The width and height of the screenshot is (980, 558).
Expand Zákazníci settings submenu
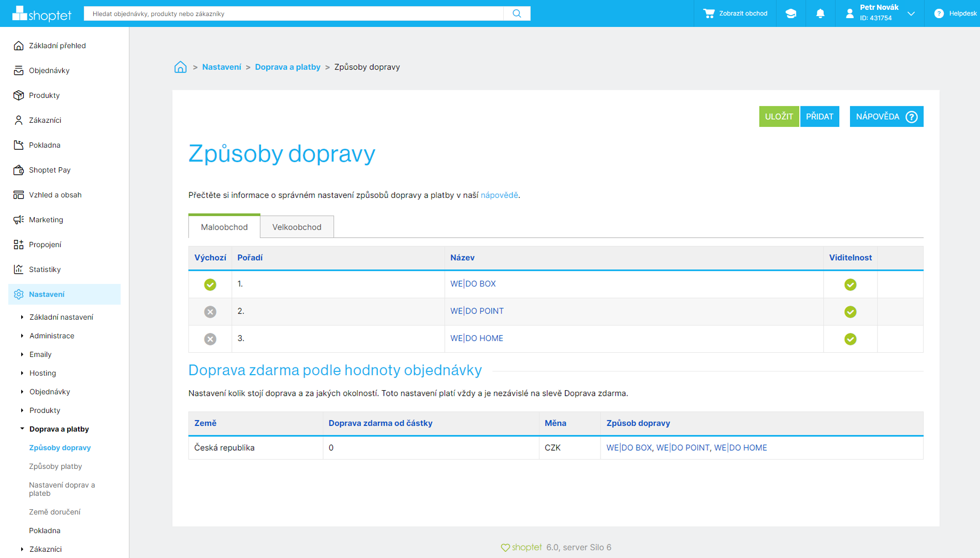click(x=22, y=549)
